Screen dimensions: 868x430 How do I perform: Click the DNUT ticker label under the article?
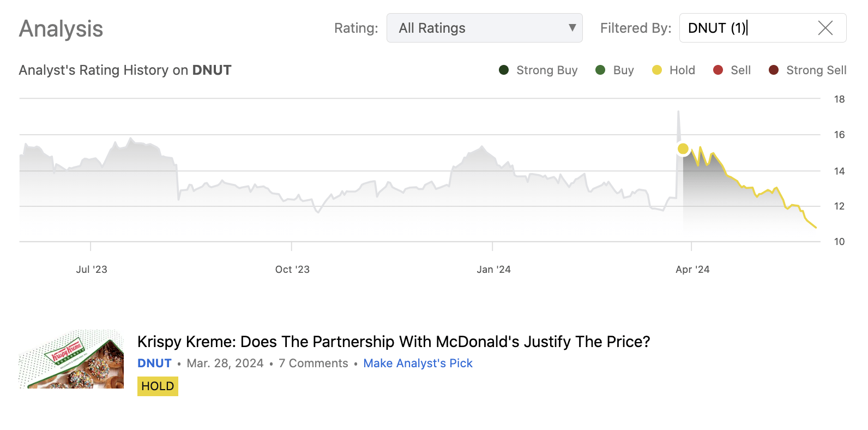click(x=154, y=363)
